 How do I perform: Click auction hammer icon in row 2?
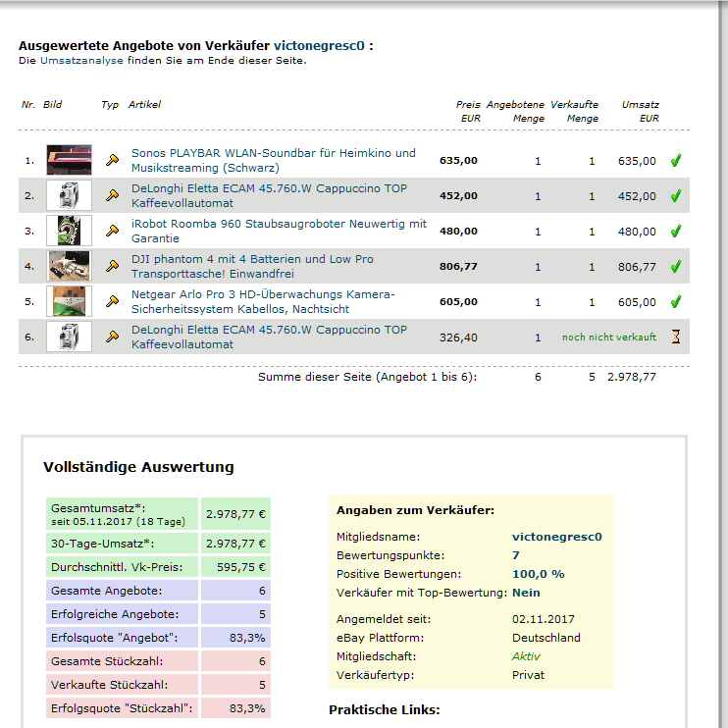[x=112, y=195]
